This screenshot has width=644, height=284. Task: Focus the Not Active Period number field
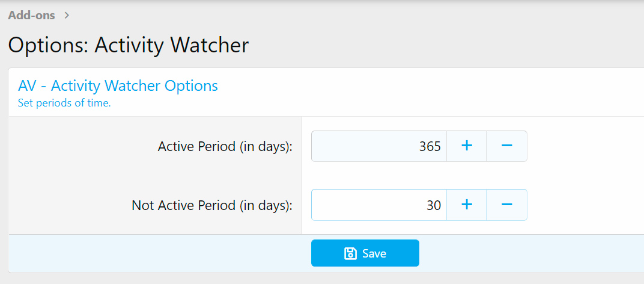pos(378,205)
